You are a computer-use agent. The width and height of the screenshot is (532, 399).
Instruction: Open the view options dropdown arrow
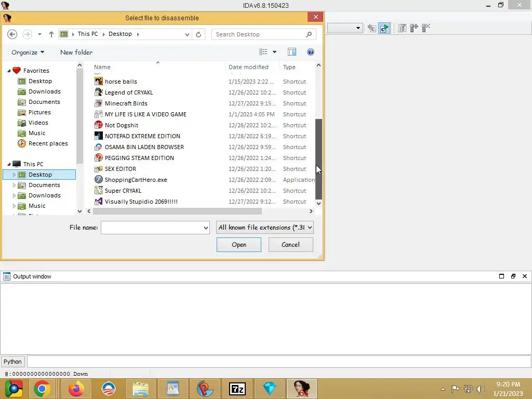(274, 52)
